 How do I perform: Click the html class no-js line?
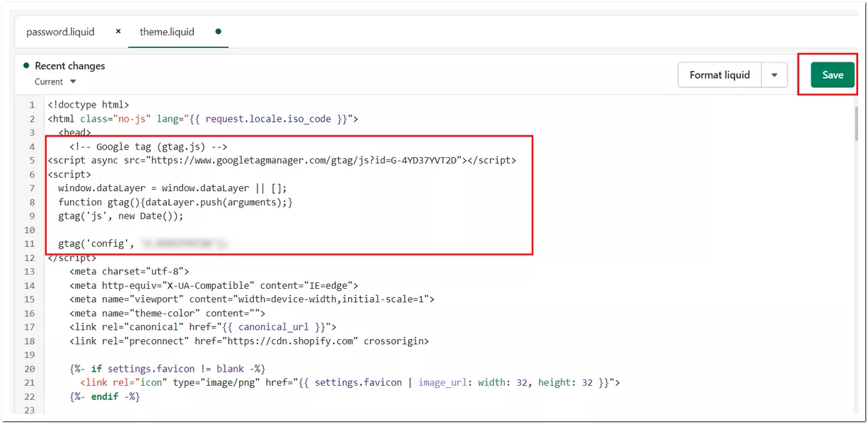(x=203, y=119)
